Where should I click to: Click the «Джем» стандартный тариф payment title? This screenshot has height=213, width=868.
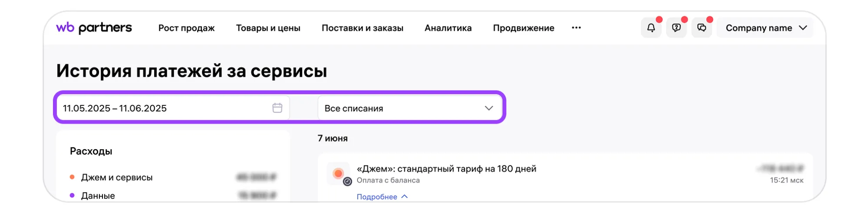coord(446,169)
